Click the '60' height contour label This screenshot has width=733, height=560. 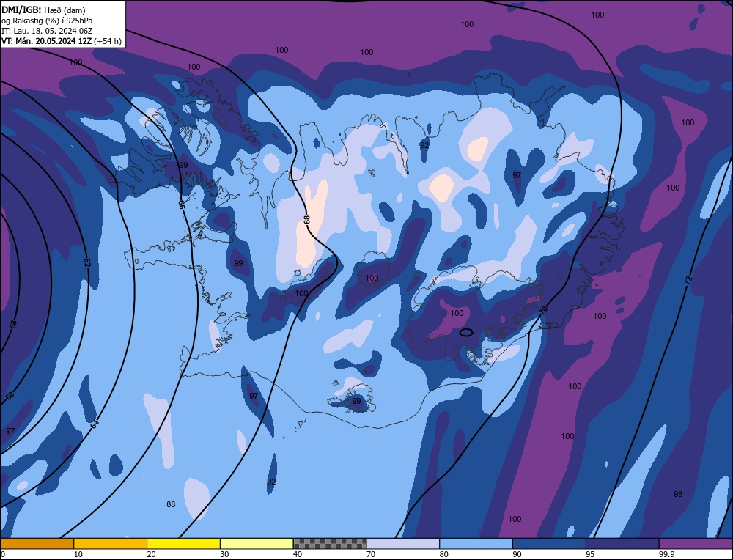point(10,396)
